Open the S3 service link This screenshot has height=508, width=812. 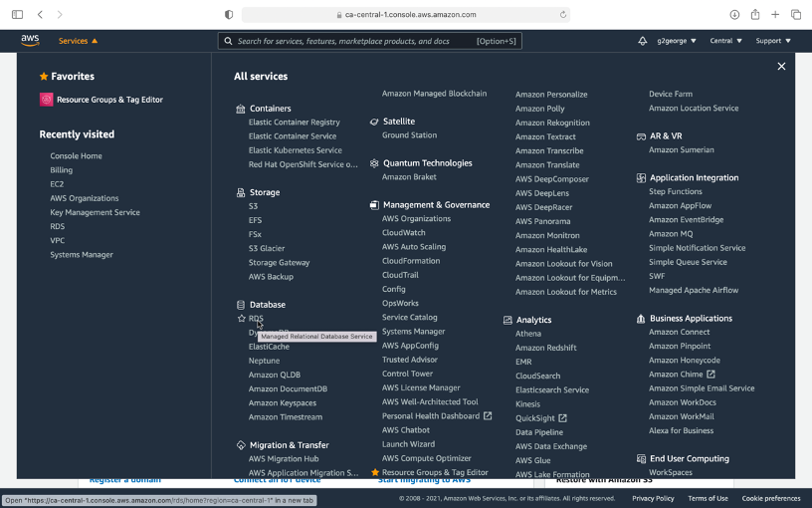[x=253, y=206]
